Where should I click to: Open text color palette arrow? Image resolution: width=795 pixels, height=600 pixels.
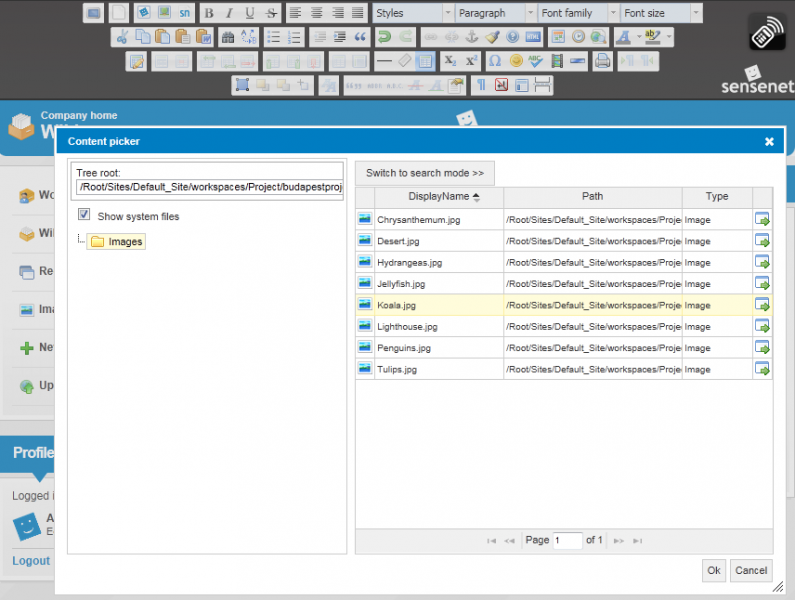tap(639, 37)
